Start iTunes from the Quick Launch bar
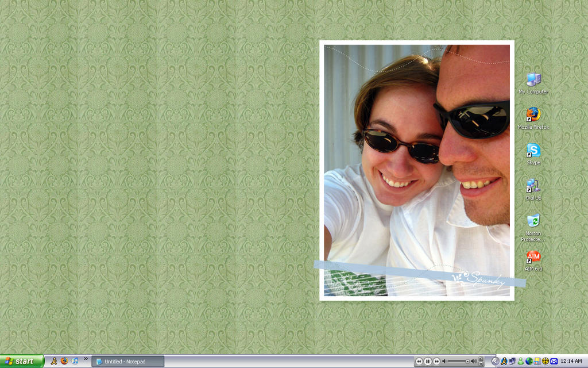The height and width of the screenshot is (368, 588). (x=75, y=361)
